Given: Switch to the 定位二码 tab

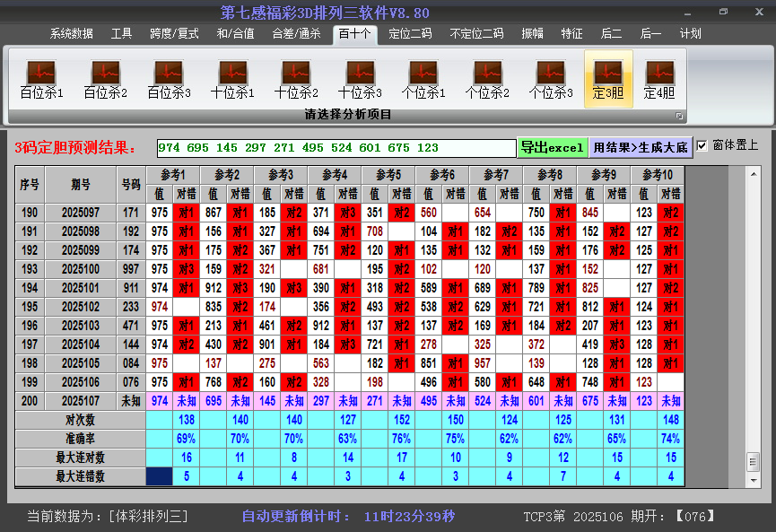Looking at the screenshot, I should coord(410,34).
